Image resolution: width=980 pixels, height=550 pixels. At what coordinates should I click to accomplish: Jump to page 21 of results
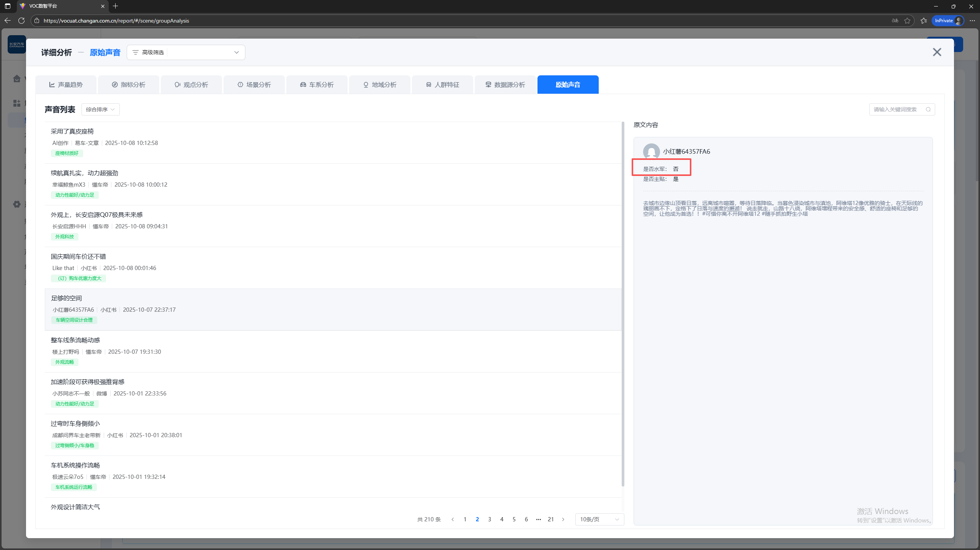tap(550, 519)
